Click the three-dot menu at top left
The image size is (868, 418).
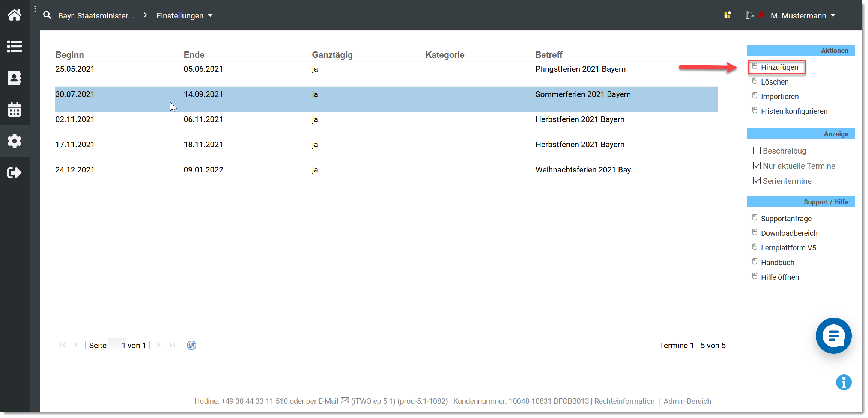pyautogui.click(x=35, y=9)
